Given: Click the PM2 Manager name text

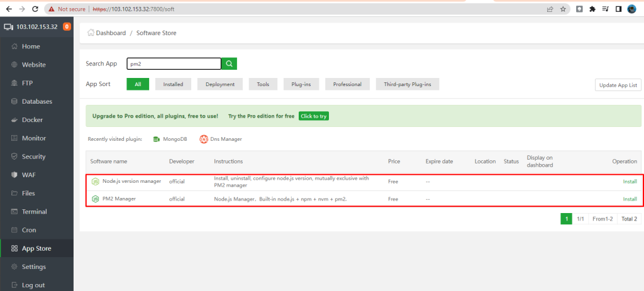Looking at the screenshot, I should click(x=119, y=199).
